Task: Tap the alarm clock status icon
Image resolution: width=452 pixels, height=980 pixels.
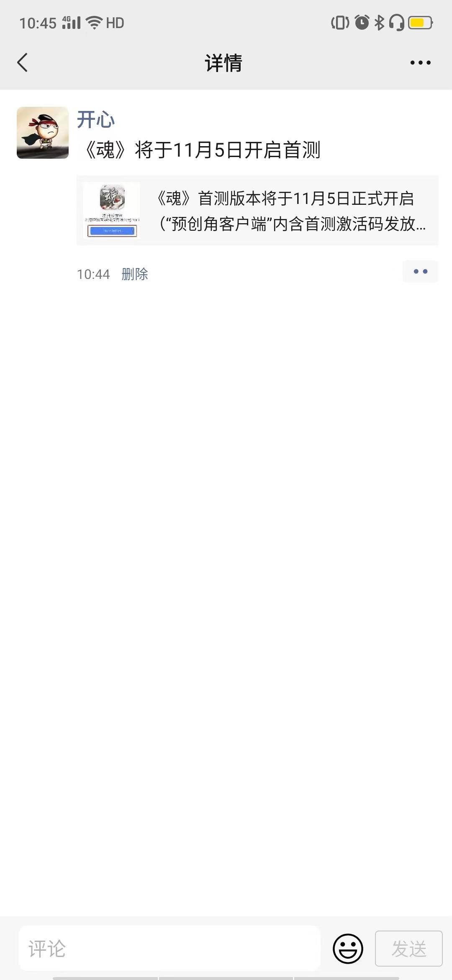Action: tap(362, 23)
